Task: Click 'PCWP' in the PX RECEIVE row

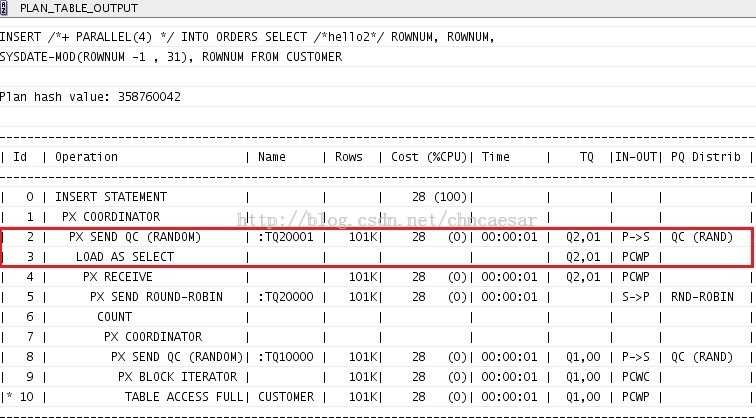Action: (636, 277)
